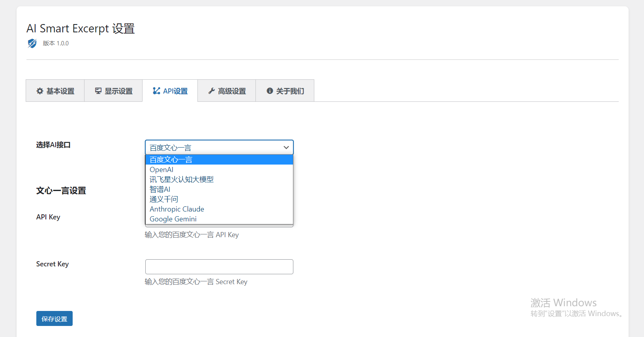Viewport: 644px width, 337px height.
Task: Choose OpenAI from the dropdown list
Action: tap(219, 170)
